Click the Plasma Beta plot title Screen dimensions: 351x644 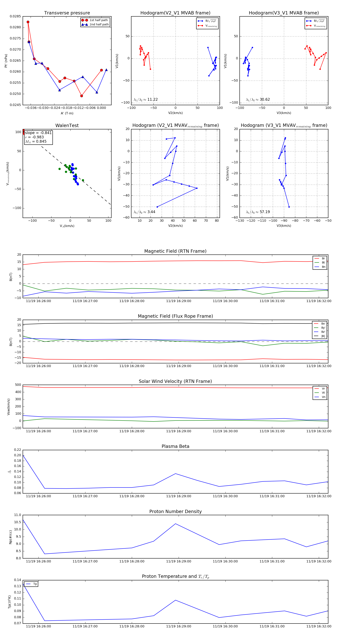coord(175,447)
